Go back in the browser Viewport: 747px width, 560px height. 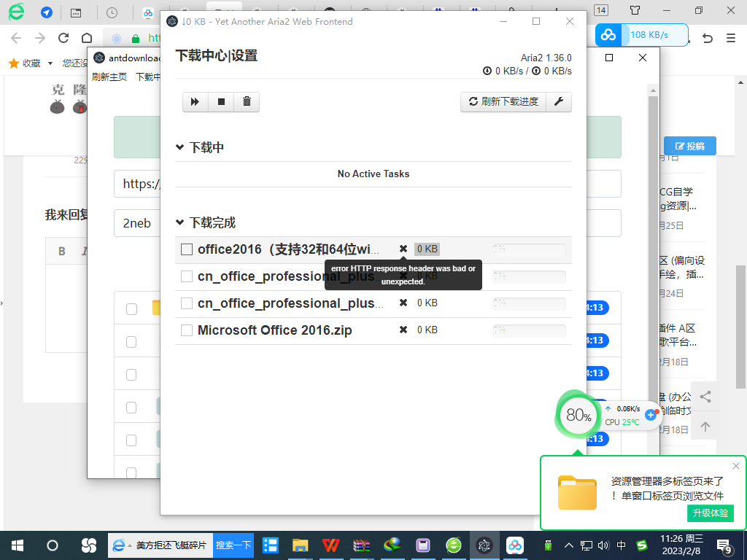tap(16, 38)
